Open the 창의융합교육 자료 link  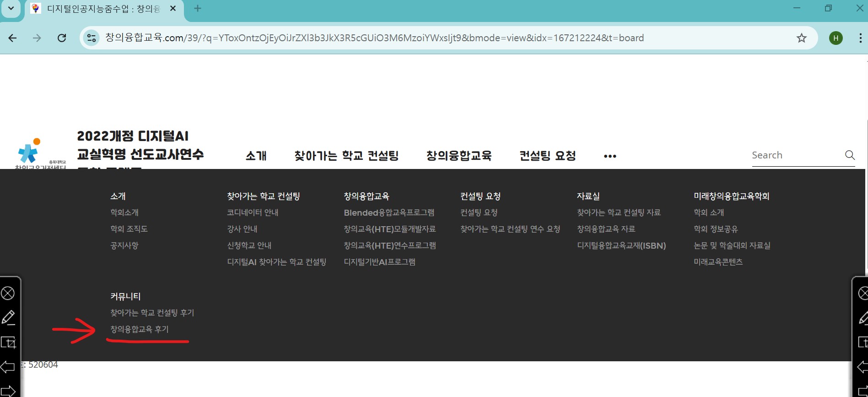[606, 229]
